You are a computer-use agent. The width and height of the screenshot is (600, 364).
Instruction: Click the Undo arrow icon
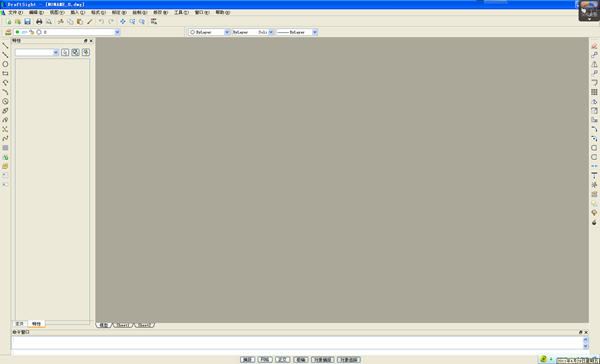[x=101, y=22]
